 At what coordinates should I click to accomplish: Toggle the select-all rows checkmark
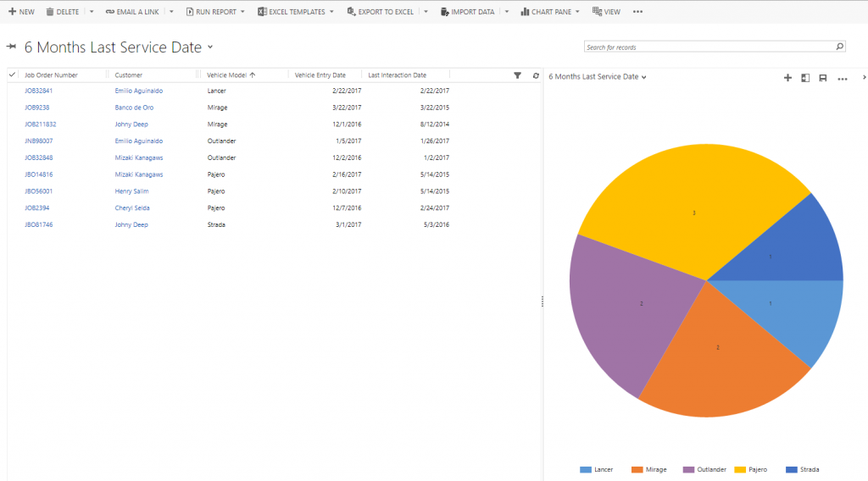pyautogui.click(x=12, y=75)
